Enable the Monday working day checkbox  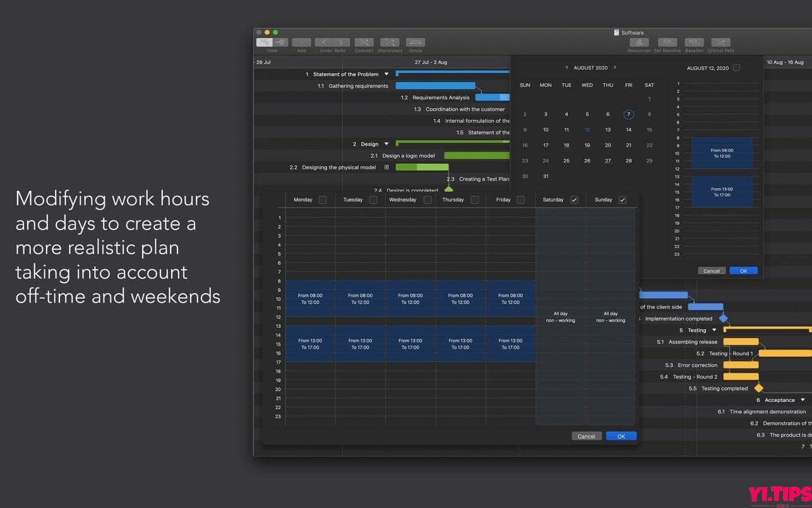(322, 200)
